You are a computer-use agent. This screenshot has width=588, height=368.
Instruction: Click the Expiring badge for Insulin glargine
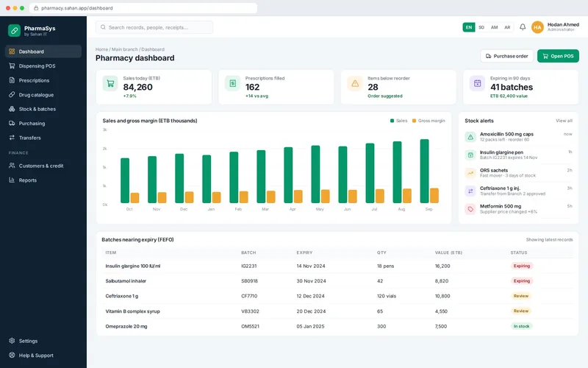coord(522,266)
